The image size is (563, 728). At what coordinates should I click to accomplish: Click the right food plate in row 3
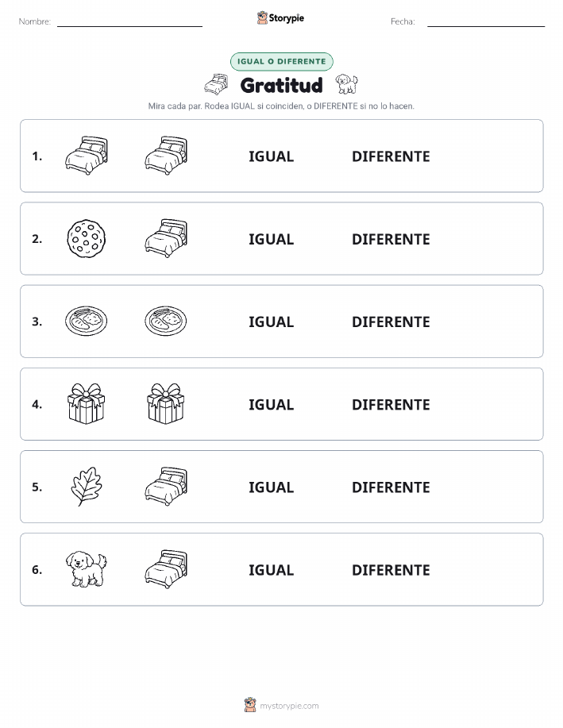[x=166, y=321]
